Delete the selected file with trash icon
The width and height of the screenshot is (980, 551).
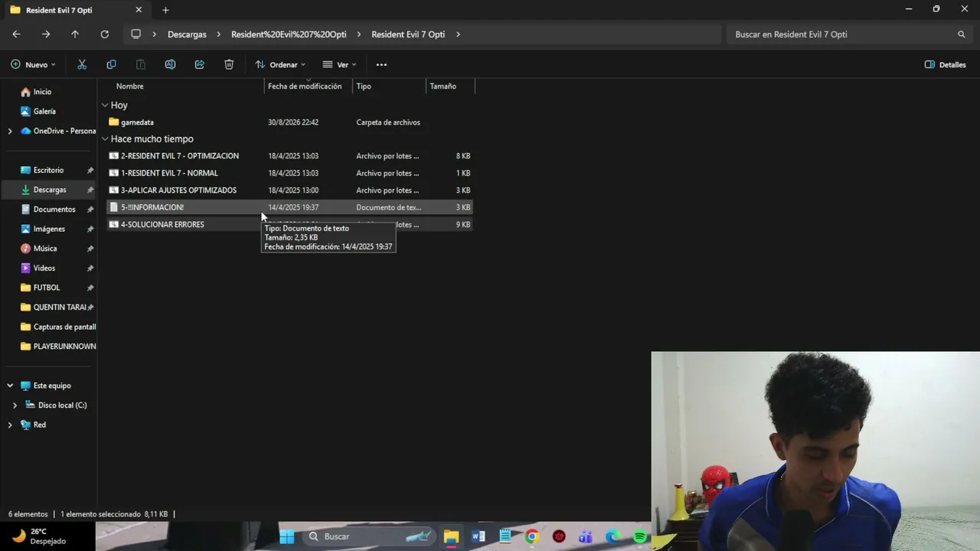pyautogui.click(x=229, y=65)
